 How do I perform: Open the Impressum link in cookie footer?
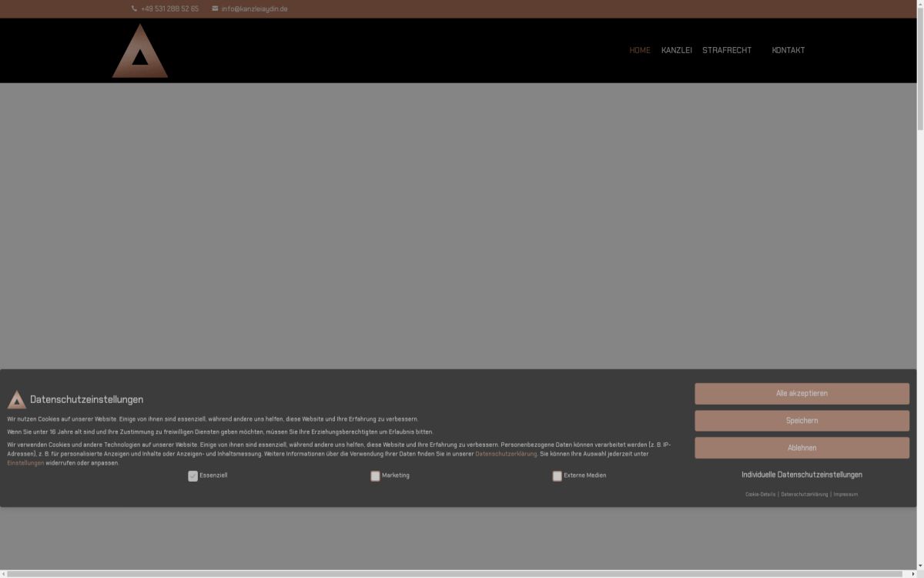pos(845,494)
